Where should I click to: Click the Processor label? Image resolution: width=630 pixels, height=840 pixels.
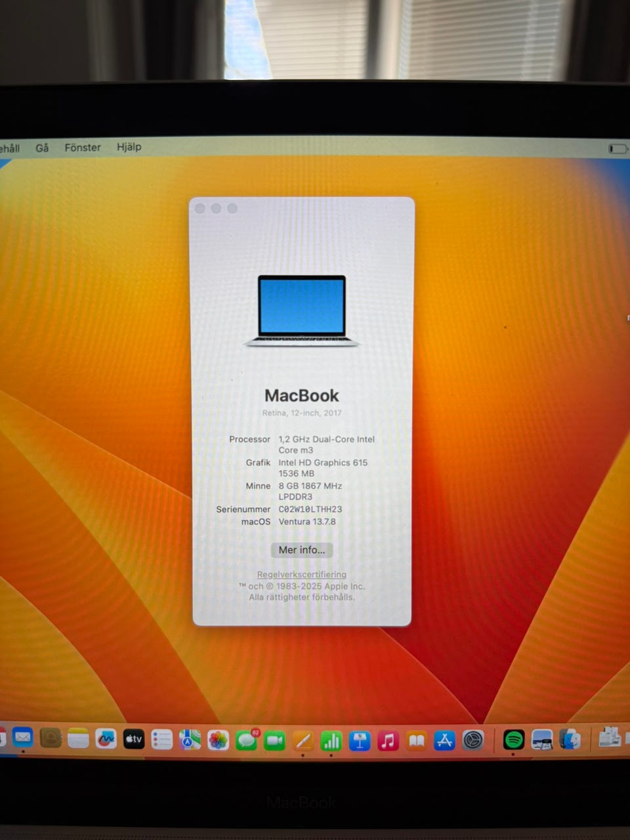249,440
